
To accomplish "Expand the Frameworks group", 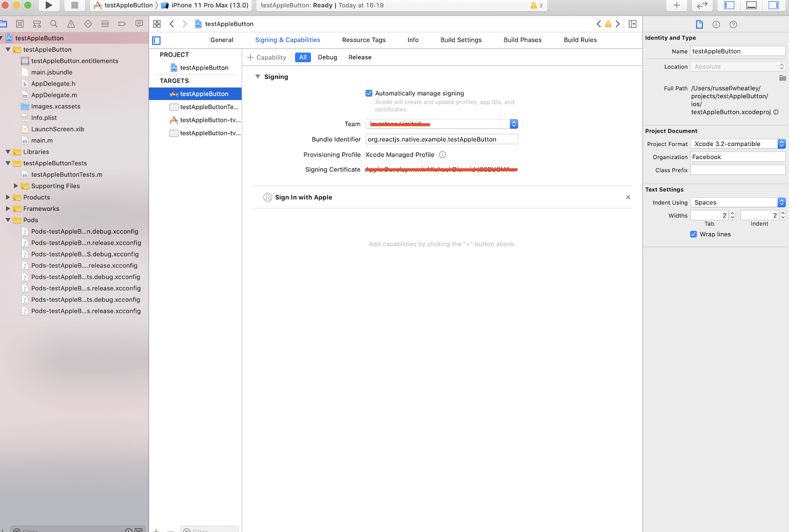I will tap(8, 208).
